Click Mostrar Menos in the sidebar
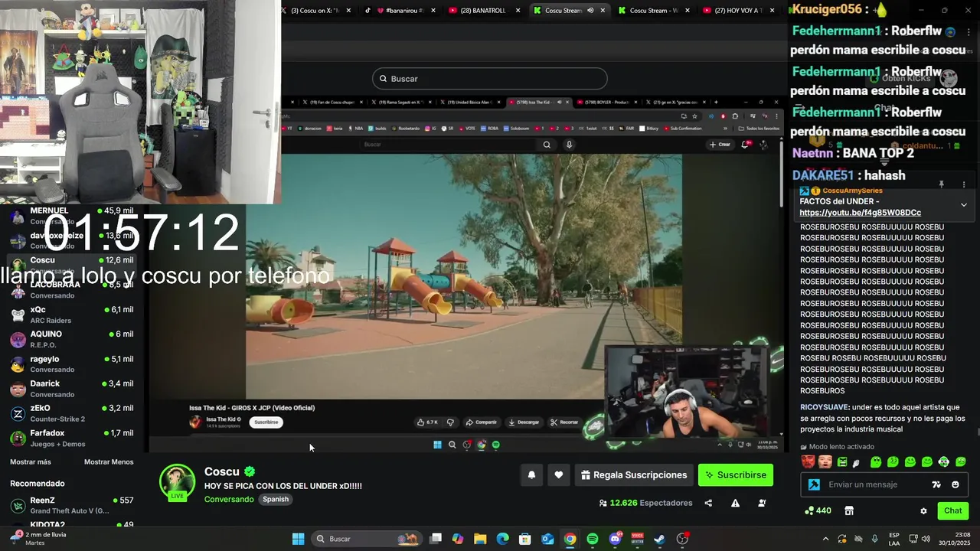 coord(109,462)
